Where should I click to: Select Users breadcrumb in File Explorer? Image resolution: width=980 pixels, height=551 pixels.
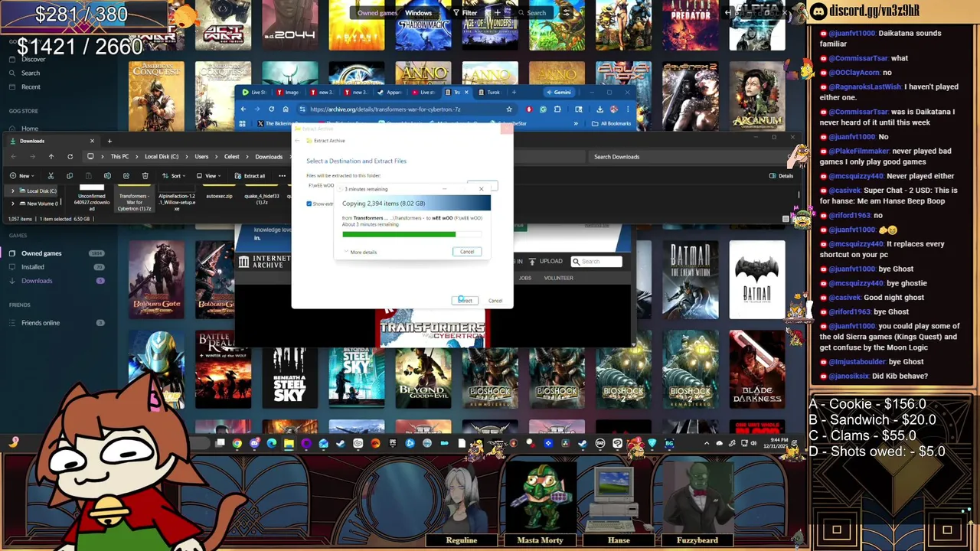tap(201, 157)
